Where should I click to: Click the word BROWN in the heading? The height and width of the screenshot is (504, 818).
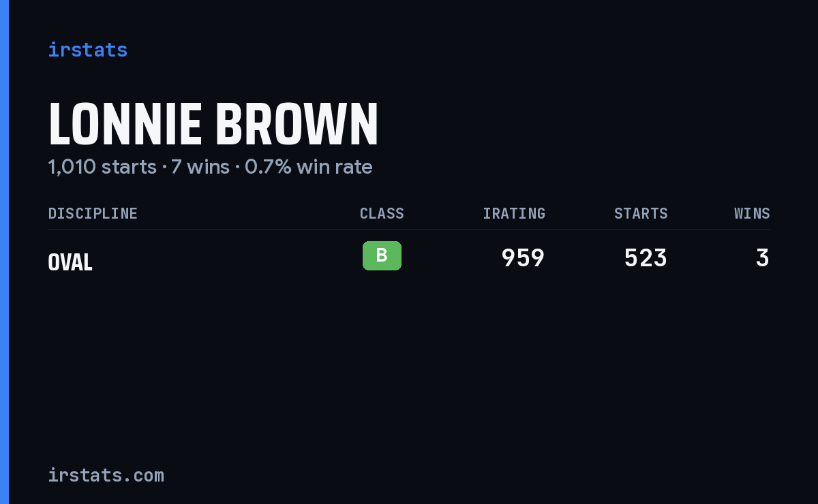tap(297, 125)
